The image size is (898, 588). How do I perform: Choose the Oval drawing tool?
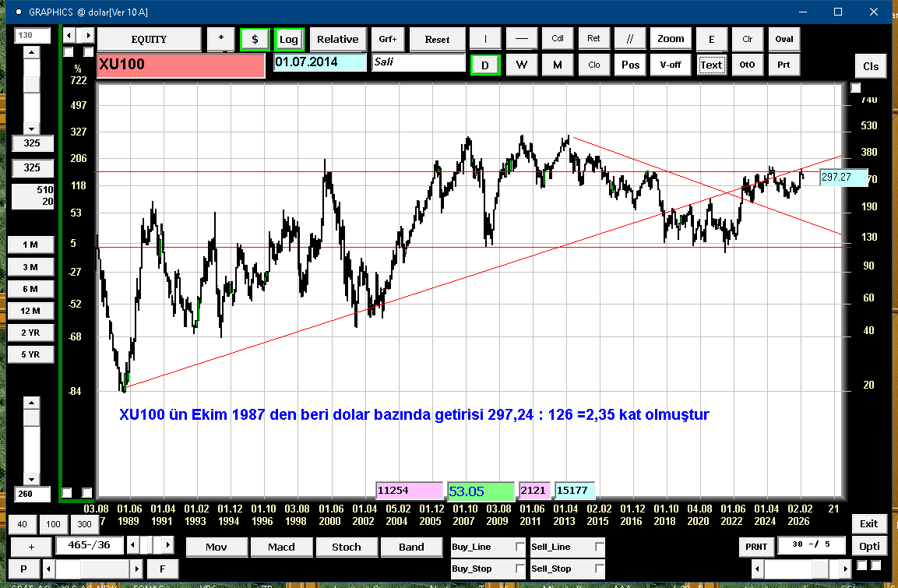(784, 39)
